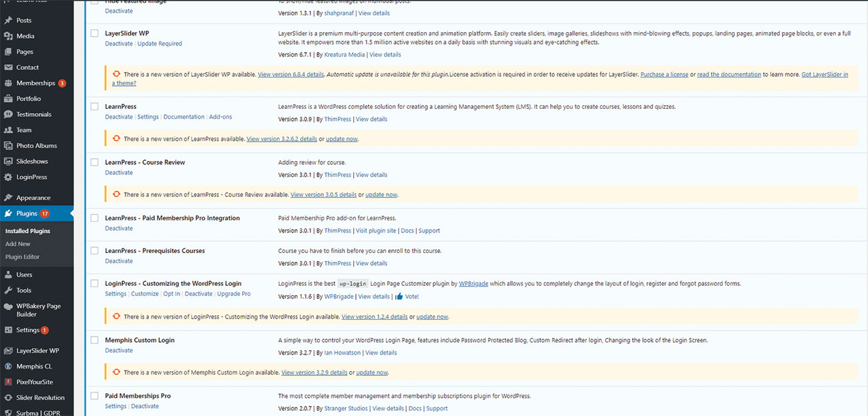The height and width of the screenshot is (416, 868).
Task: Deactivate the LayerSlider WP plugin
Action: (x=119, y=43)
